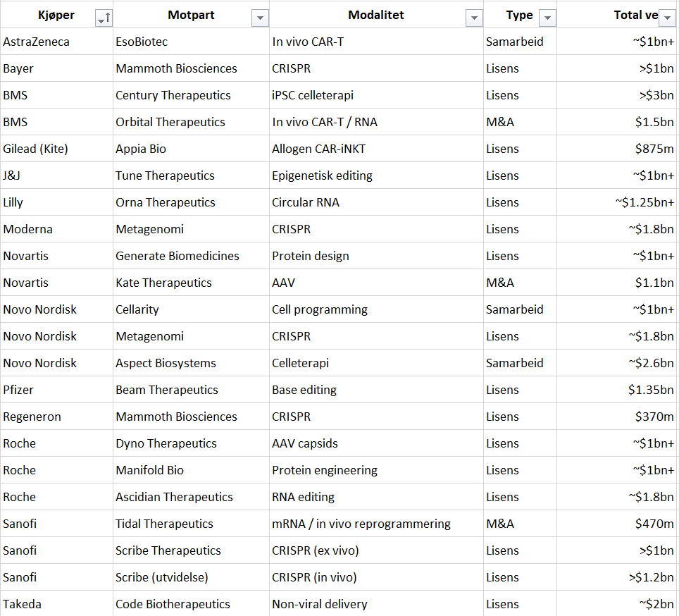Click the Aspect Biosystems cell
This screenshot has height=616, width=679.
pyautogui.click(x=166, y=363)
